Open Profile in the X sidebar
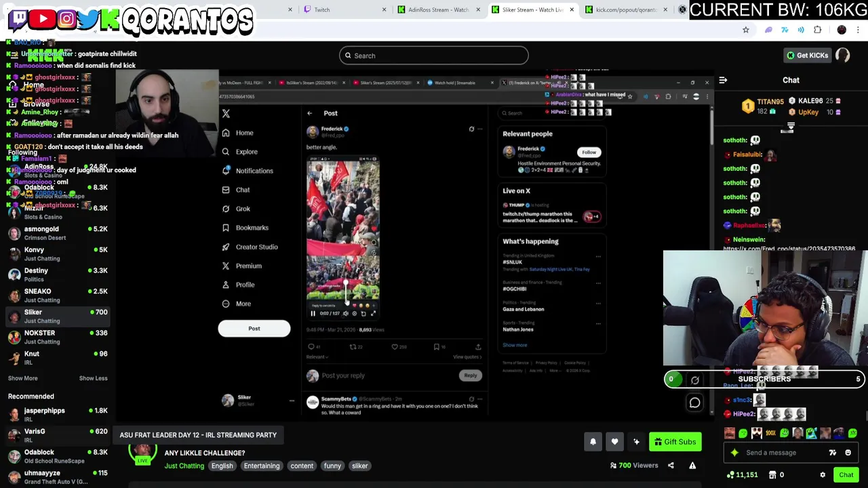 click(x=238, y=285)
